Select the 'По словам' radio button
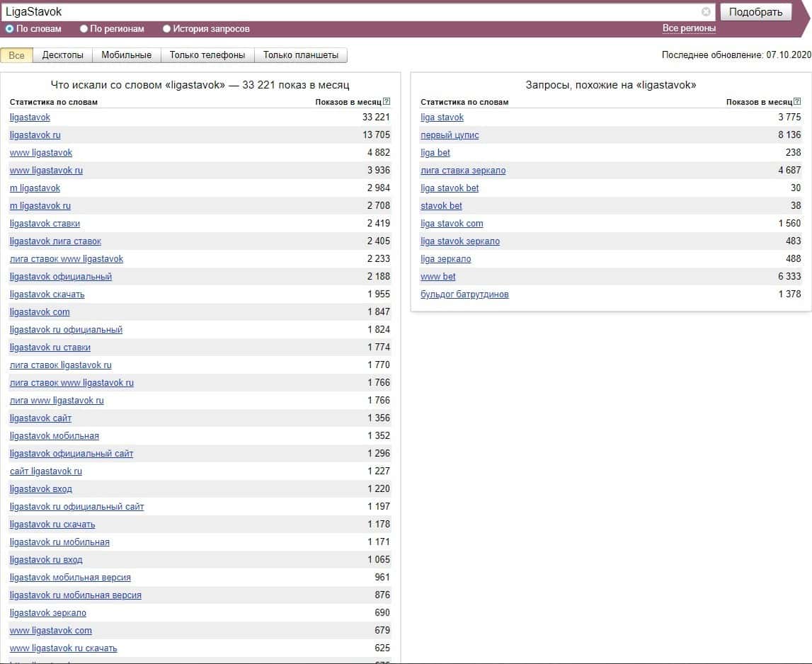This screenshot has height=664, width=812. tap(10, 29)
